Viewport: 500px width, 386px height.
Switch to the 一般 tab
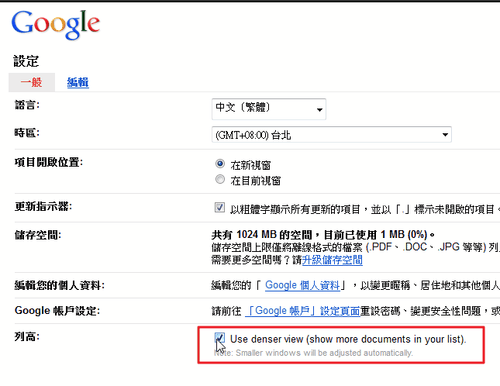31,82
